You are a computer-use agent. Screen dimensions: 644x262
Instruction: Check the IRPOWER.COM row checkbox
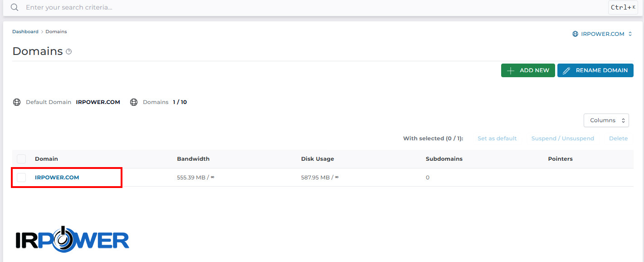coord(21,178)
